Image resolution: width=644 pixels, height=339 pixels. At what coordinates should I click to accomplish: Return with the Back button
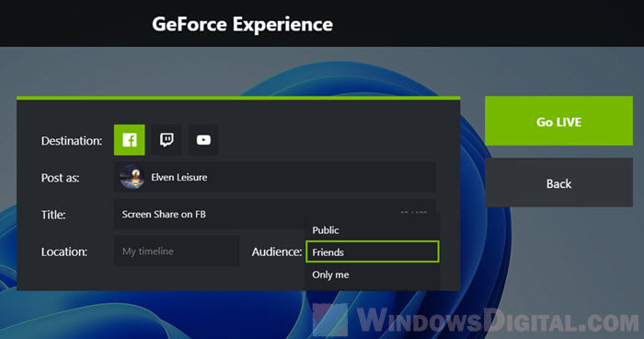[x=558, y=182]
